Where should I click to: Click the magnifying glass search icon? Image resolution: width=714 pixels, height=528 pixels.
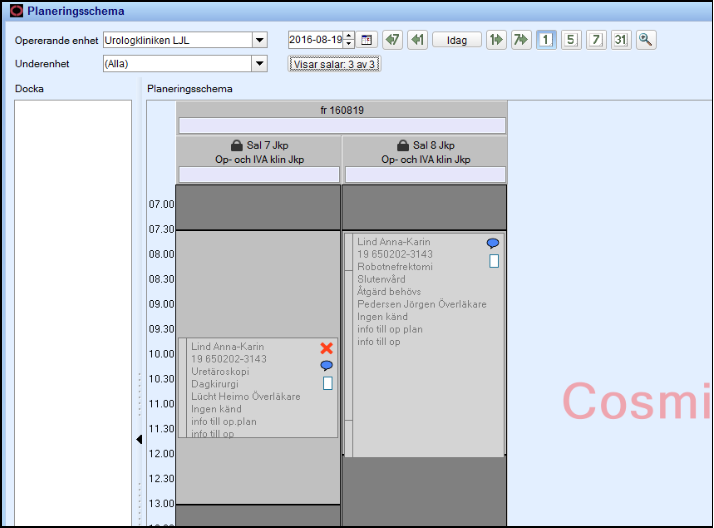(x=646, y=40)
